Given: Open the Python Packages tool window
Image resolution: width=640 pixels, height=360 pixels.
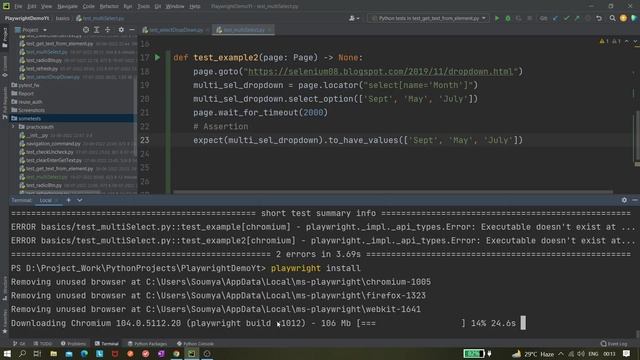Looking at the screenshot, I should (x=147, y=344).
